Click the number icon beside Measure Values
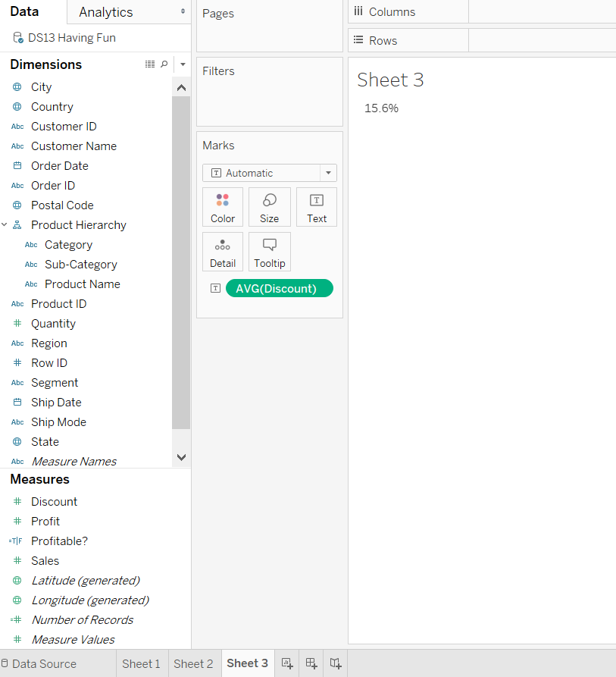 [x=17, y=639]
